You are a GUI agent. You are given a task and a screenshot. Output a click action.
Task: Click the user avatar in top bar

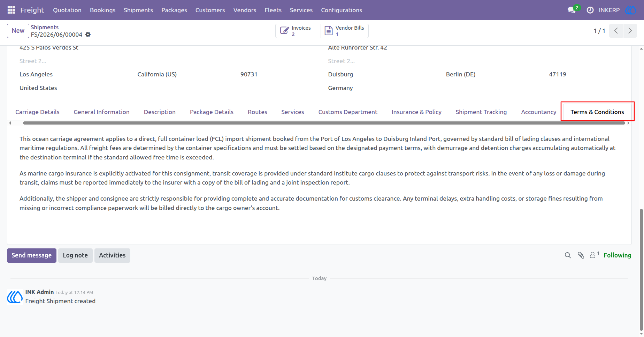coord(631,10)
